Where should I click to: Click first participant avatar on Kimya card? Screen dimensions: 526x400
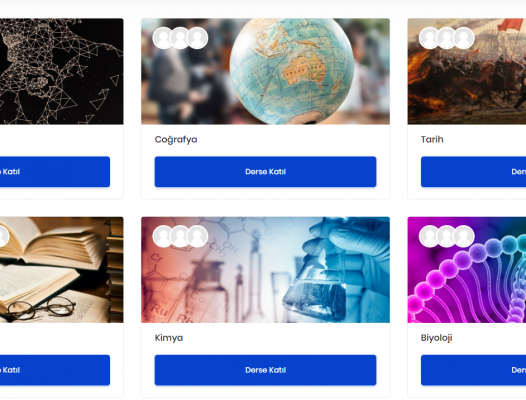163,236
